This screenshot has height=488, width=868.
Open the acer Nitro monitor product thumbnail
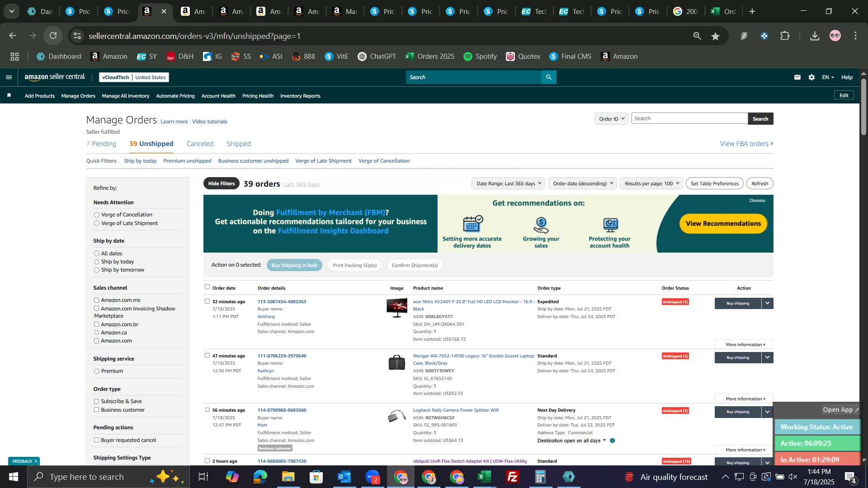(x=396, y=308)
